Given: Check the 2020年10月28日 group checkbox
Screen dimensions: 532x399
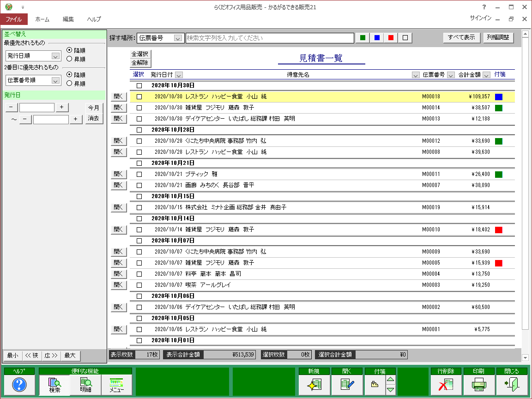Looking at the screenshot, I should point(139,130).
